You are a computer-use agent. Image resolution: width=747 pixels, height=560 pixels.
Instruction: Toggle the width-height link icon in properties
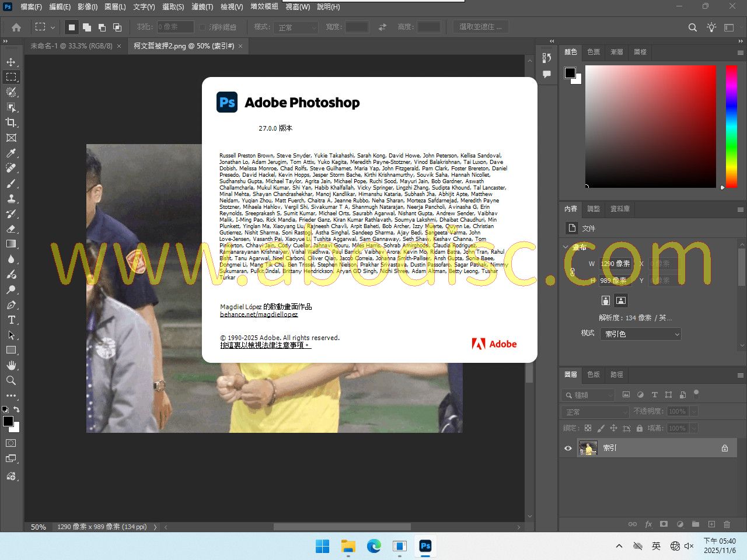click(x=572, y=272)
